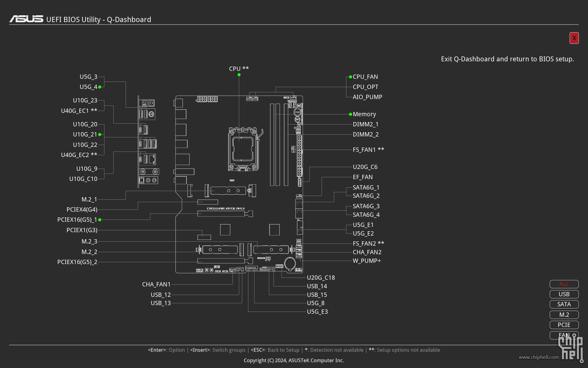Image resolution: width=588 pixels, height=368 pixels.
Task: Show only M.2 slots
Action: pos(564,315)
